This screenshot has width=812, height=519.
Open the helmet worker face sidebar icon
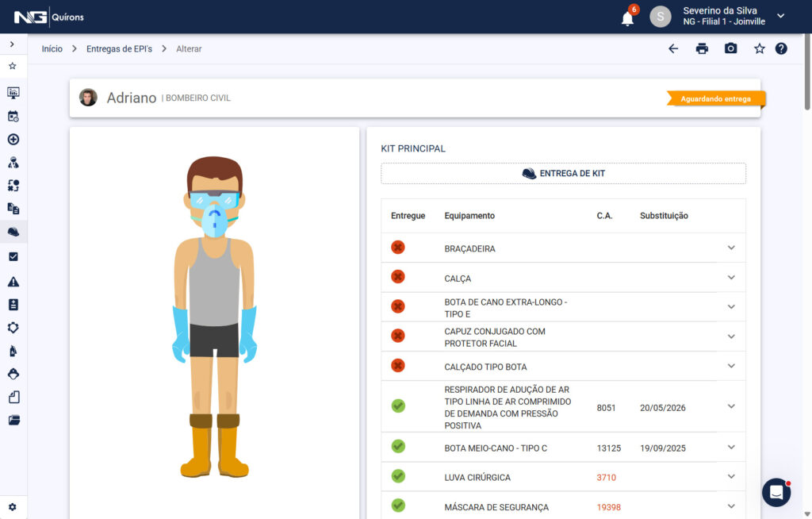(x=13, y=374)
